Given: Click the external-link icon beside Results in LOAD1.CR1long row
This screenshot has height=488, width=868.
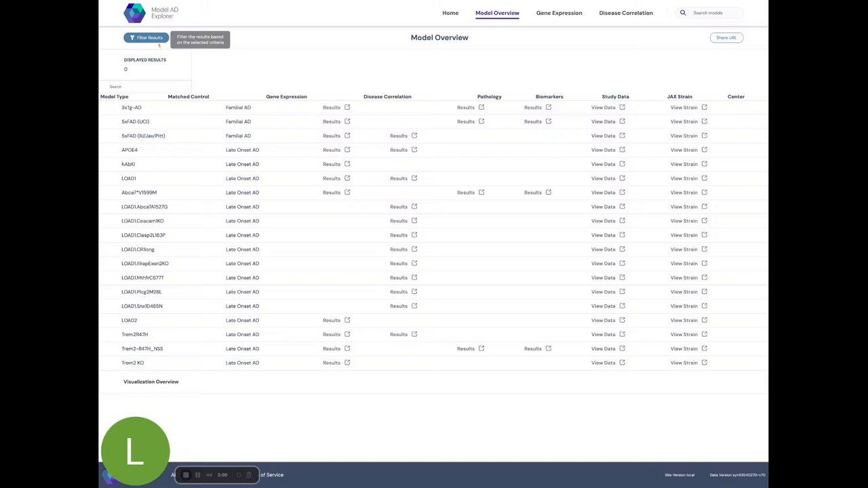Looking at the screenshot, I should [x=414, y=249].
